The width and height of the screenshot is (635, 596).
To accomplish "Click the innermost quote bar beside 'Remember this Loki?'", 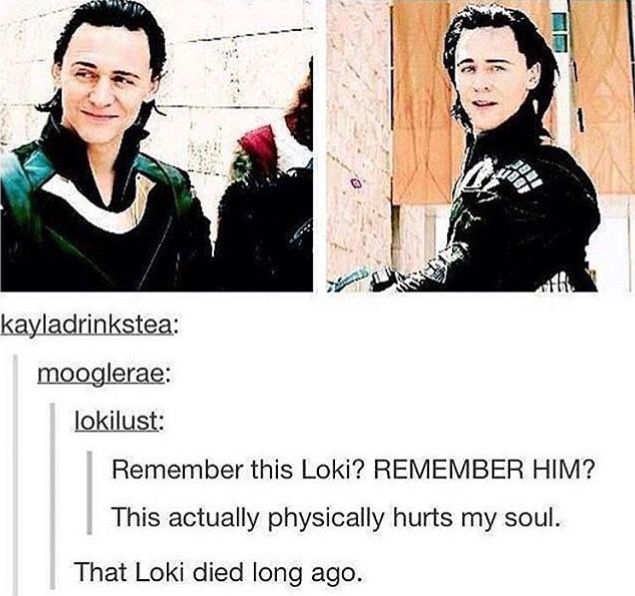I will pos(91,493).
